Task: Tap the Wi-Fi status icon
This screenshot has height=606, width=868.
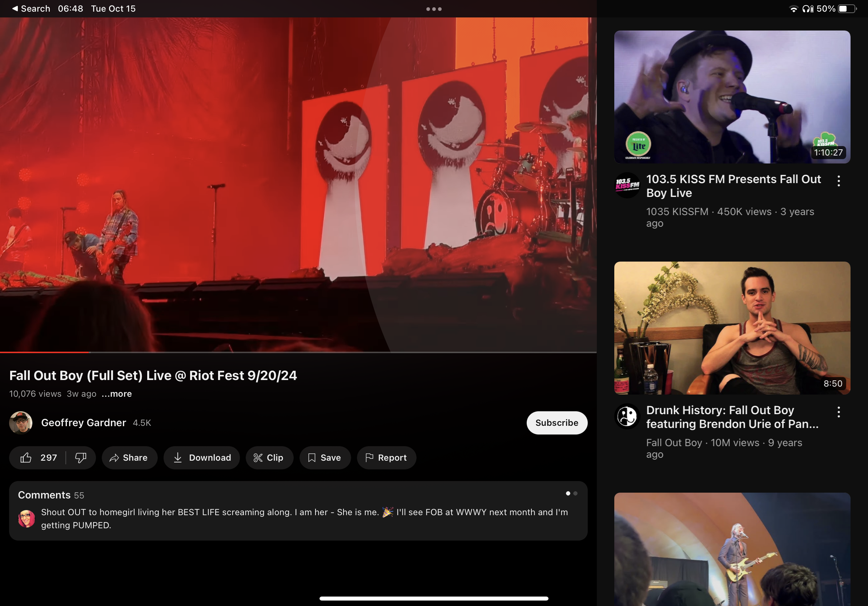Action: pos(793,9)
